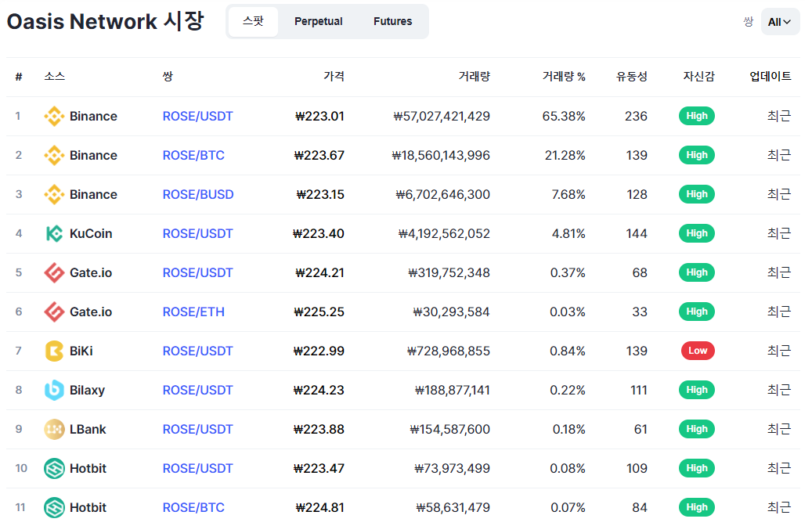The image size is (812, 526).
Task: Open Binance ROSE/USDT pair link
Action: [x=198, y=116]
